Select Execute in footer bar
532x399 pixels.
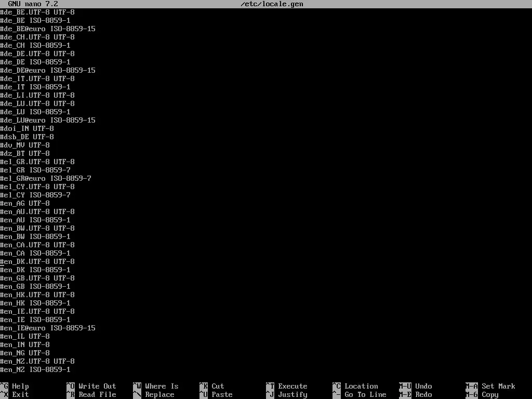[x=292, y=386]
